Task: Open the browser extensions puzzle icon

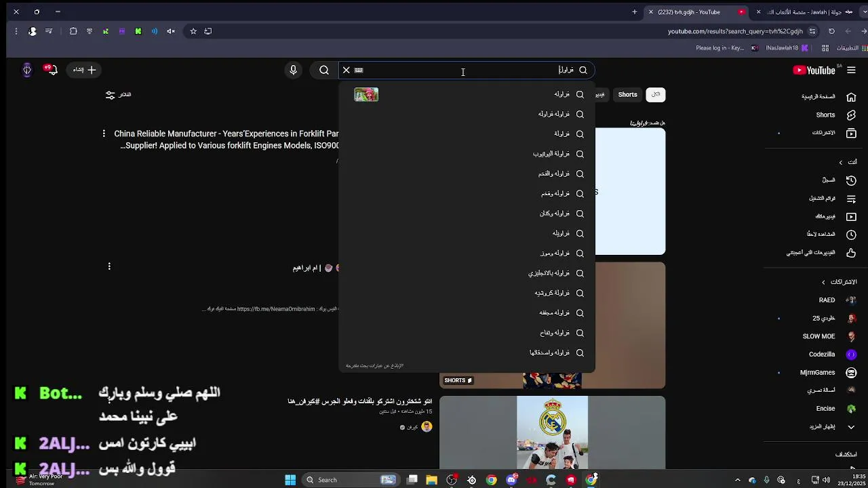Action: [73, 31]
